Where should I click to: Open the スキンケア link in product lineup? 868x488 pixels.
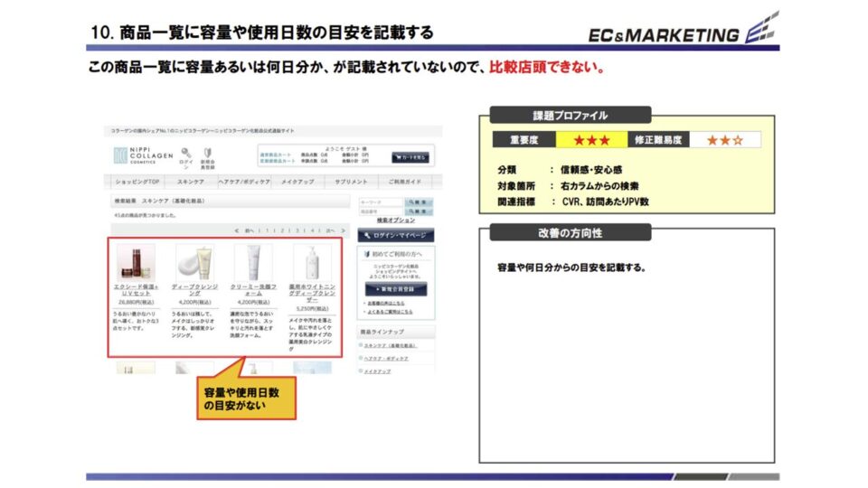(x=390, y=345)
